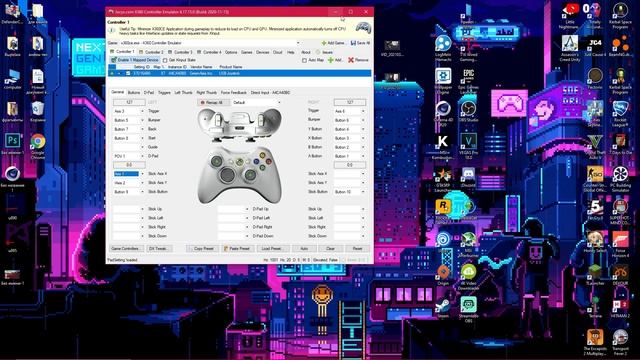640x360 pixels.
Task: Switch to the Devices tab
Action: [262, 52]
